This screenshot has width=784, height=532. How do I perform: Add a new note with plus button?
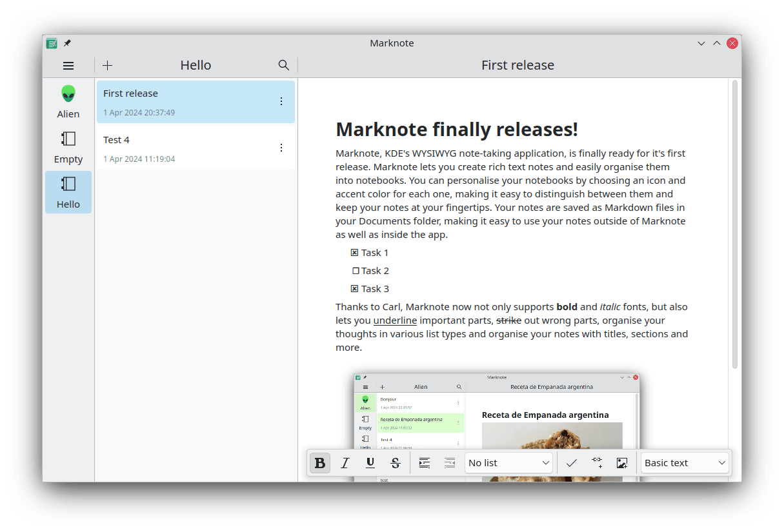[x=108, y=65]
